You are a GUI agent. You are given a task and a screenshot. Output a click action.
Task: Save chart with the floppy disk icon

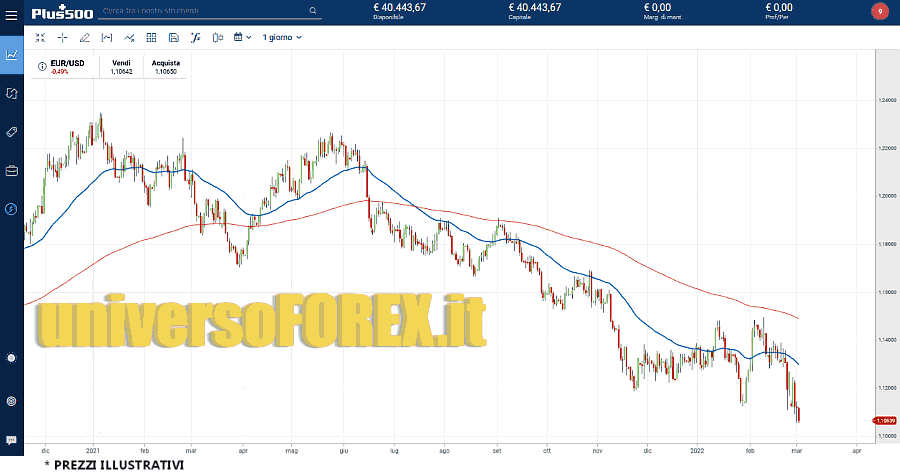[173, 37]
